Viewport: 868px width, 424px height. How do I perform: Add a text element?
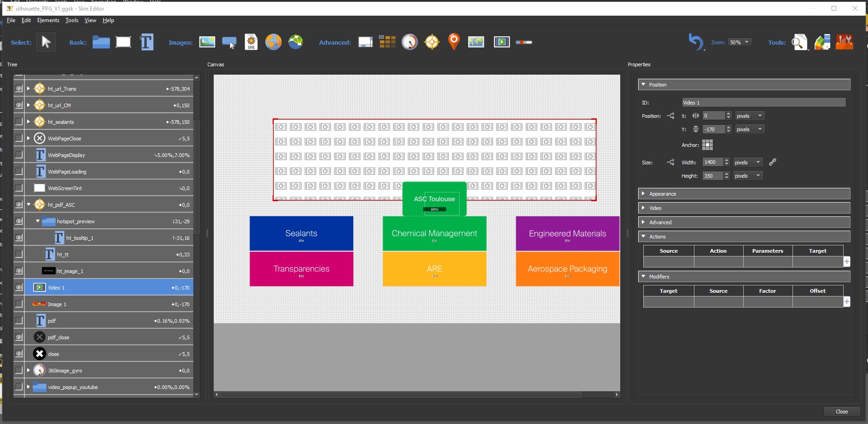pos(146,42)
